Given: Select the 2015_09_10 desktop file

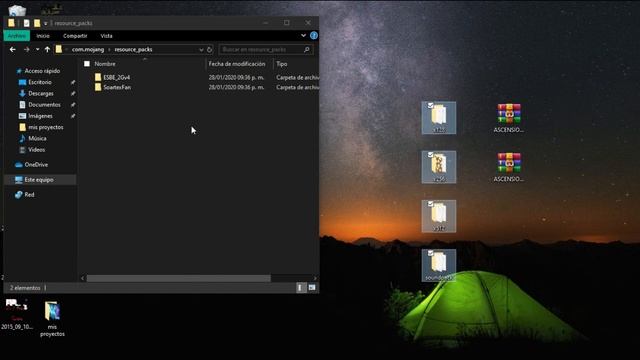Looking at the screenshot, I should coord(17,314).
